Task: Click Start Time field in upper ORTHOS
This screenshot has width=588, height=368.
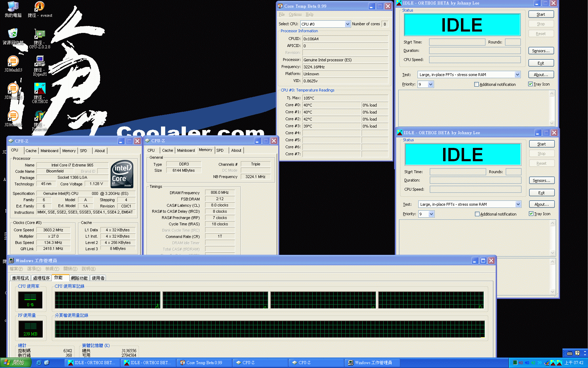Action: (x=457, y=42)
